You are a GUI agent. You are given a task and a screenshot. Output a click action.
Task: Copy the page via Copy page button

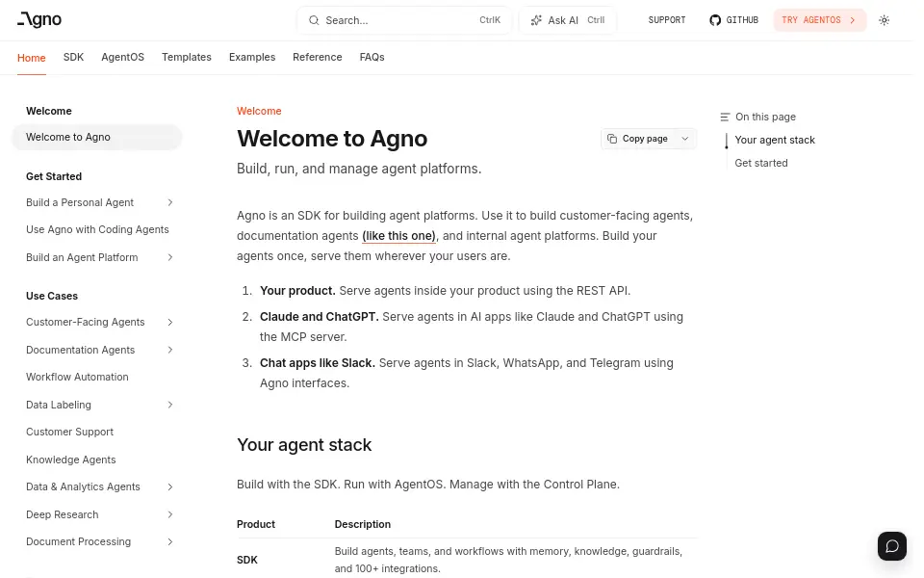pos(639,139)
